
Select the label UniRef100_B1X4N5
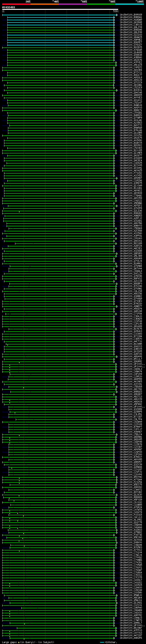(x=131, y=344)
